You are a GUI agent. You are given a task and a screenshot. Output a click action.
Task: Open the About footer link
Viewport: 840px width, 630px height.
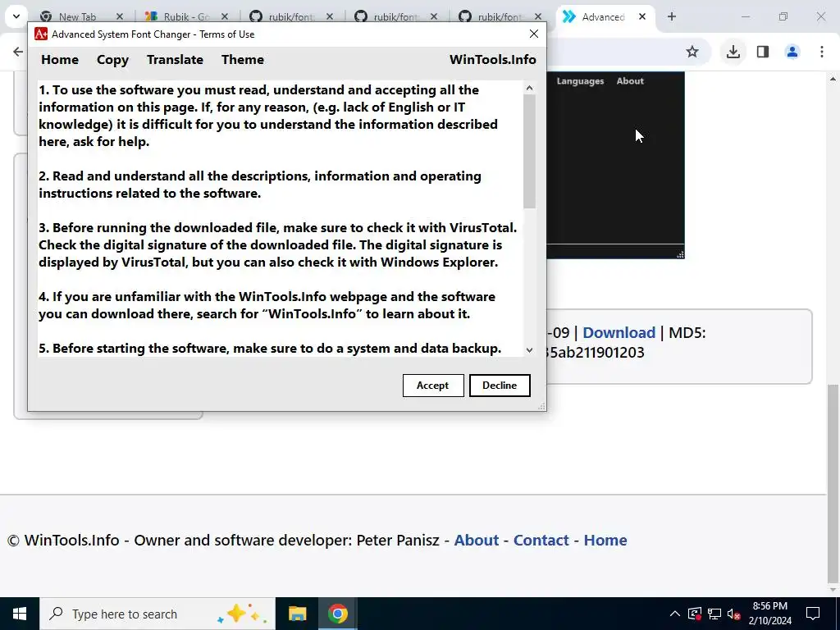[477, 540]
